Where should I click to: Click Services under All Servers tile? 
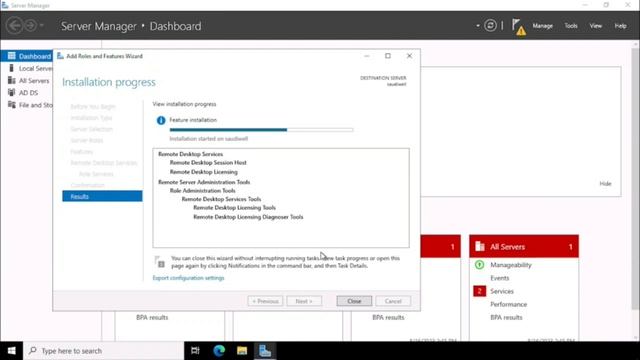[x=502, y=291]
